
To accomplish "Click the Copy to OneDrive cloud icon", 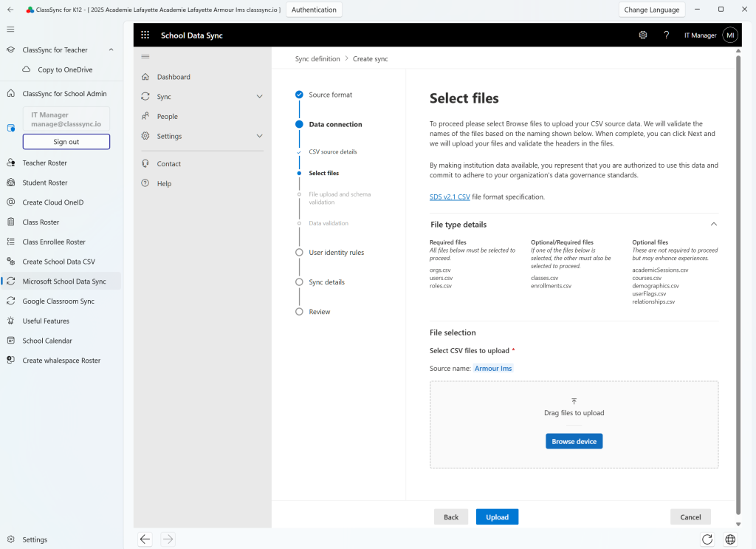I will 27,69.
